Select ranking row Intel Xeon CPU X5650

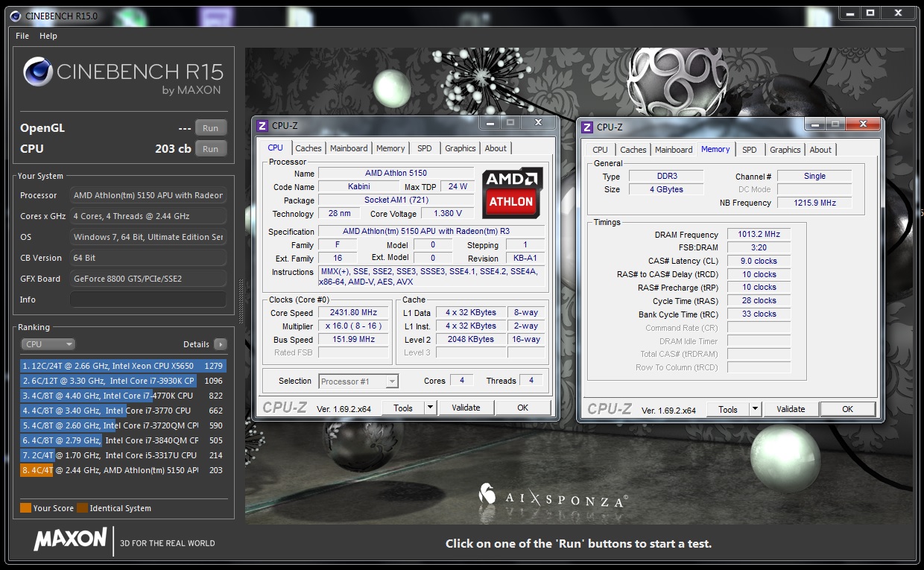click(123, 366)
